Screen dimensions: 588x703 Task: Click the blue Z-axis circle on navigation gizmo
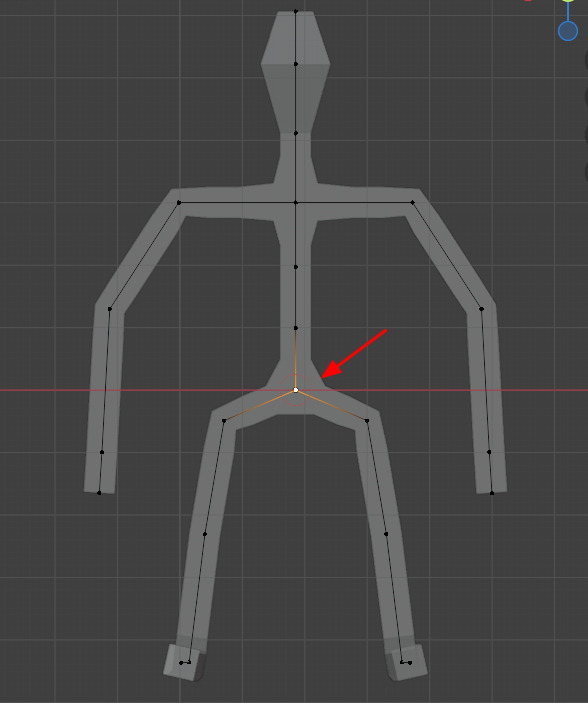[568, 31]
